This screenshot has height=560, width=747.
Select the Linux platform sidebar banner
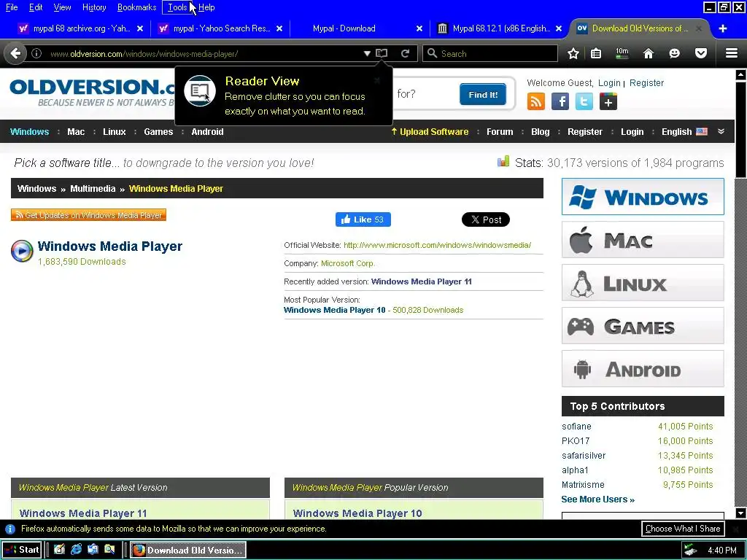click(643, 283)
